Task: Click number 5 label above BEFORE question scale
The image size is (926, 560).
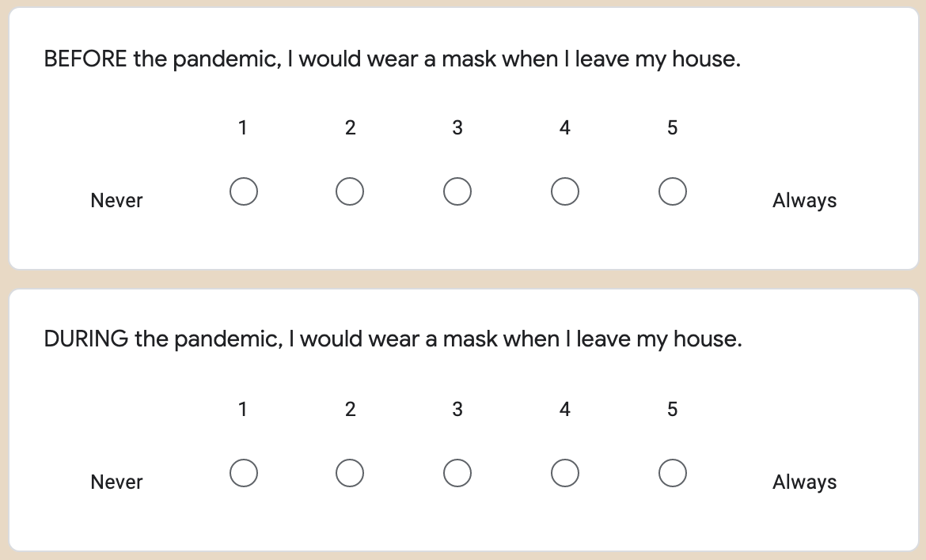Action: [x=672, y=127]
